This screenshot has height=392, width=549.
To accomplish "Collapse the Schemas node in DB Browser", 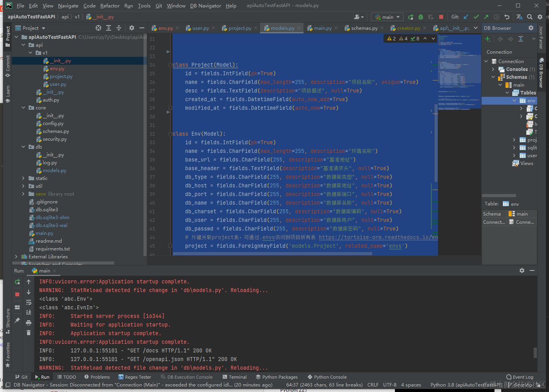I will click(x=493, y=77).
